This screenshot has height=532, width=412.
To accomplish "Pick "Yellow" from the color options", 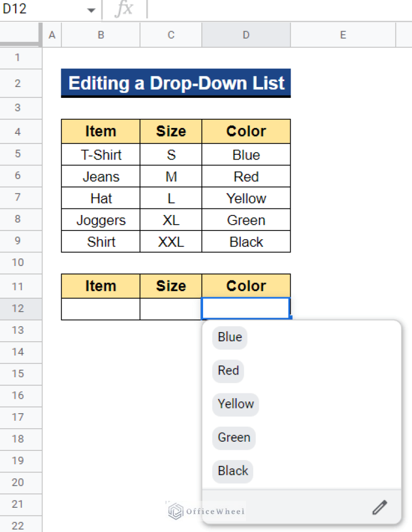I will (235, 404).
